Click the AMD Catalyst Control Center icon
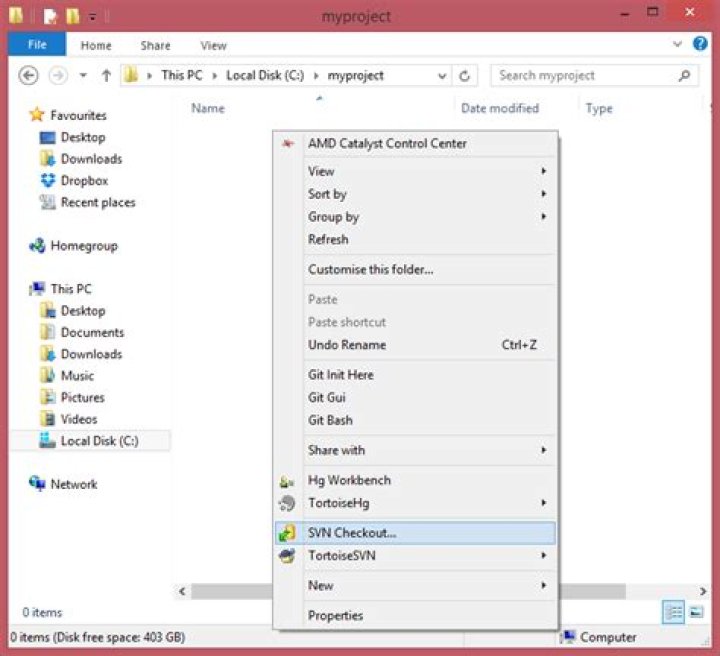 pos(288,143)
